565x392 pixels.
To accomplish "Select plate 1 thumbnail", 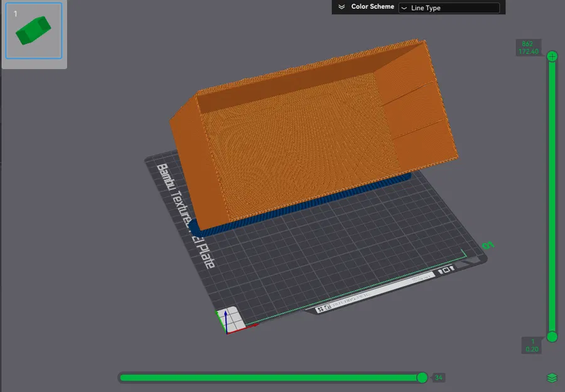I will 34,31.
